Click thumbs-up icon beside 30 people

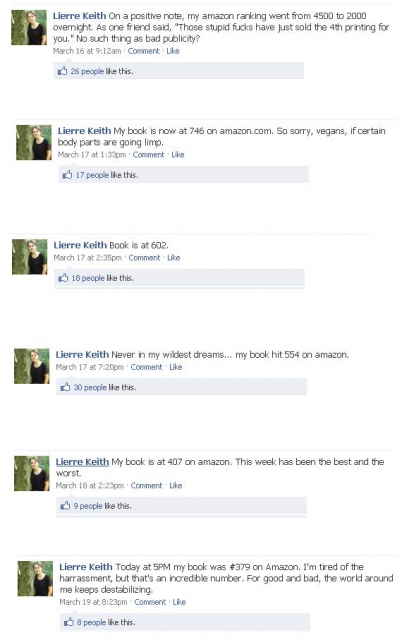point(65,387)
